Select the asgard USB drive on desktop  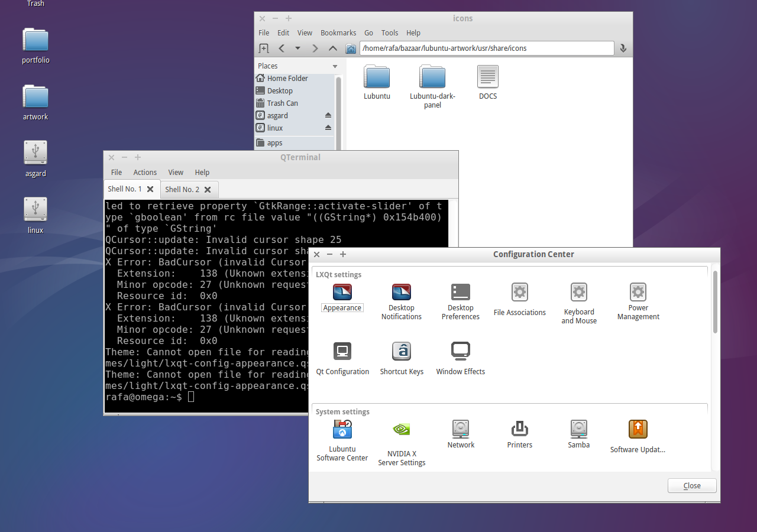(35, 159)
